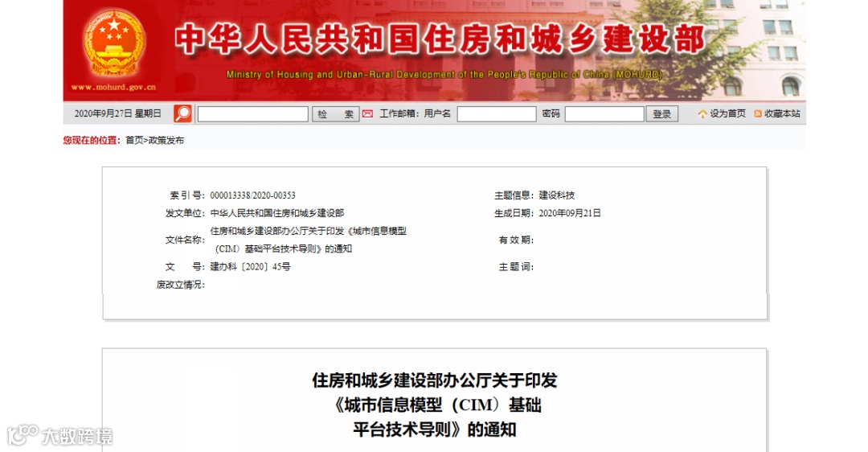The image size is (868, 452).
Task: Click the 文件名称 label
Action: pos(185,240)
